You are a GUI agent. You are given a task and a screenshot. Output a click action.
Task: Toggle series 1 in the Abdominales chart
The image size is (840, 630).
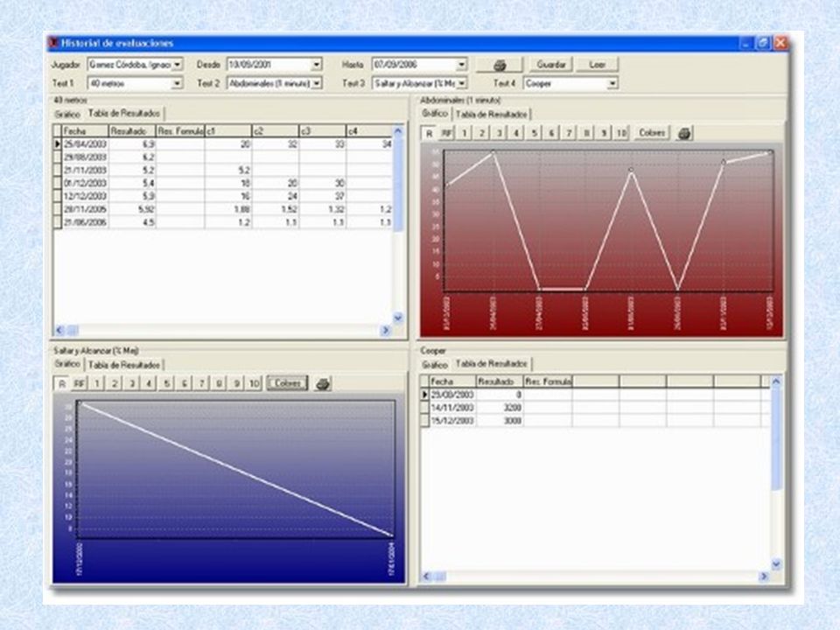[464, 133]
